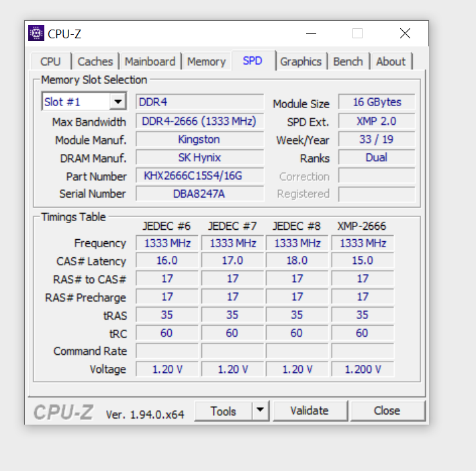Minimize the CPU-Z window
476x471 pixels.
pyautogui.click(x=311, y=33)
